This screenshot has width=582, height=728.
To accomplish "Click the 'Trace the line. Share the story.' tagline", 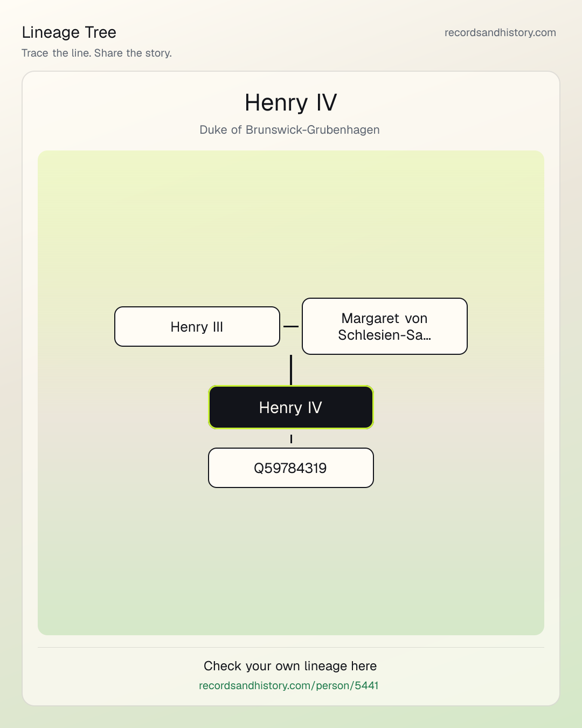I will pos(97,53).
